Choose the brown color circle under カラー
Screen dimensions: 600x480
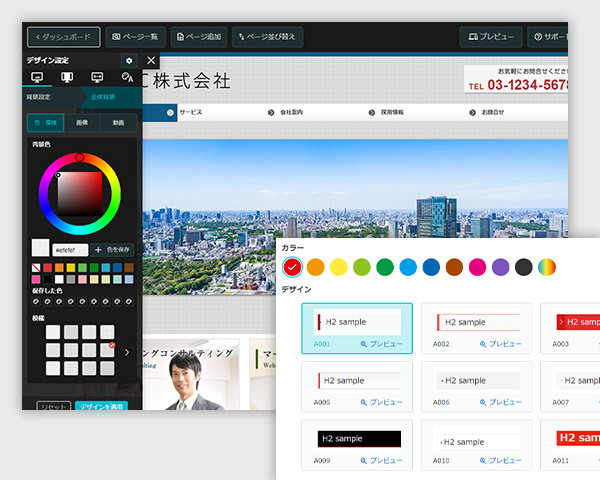coord(454,267)
